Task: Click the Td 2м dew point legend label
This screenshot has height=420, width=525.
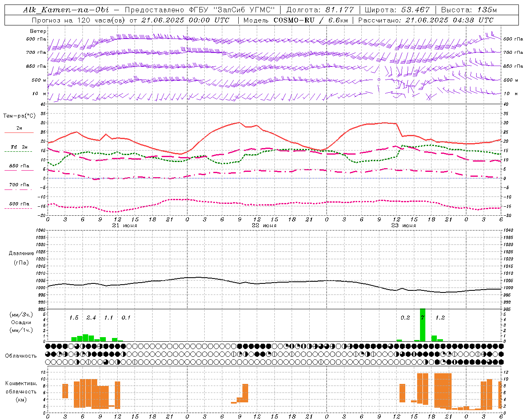Action: point(19,147)
